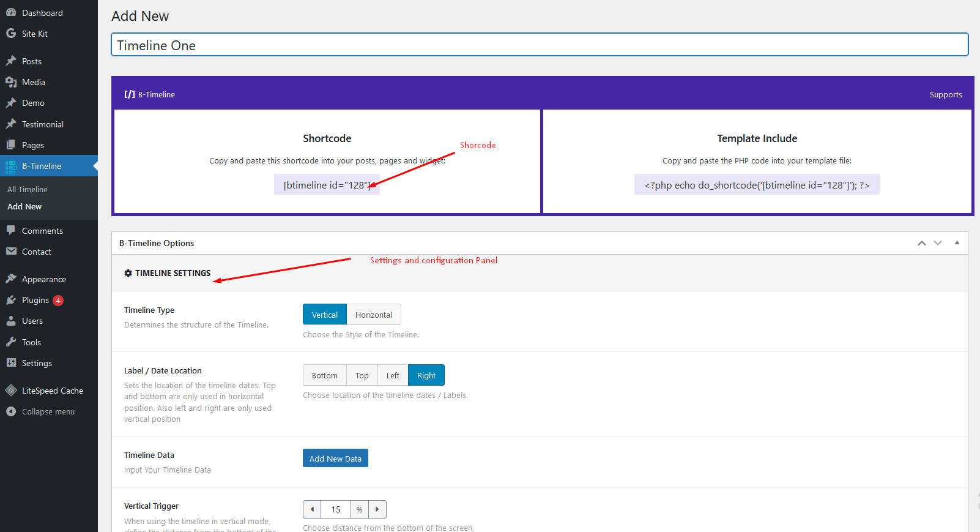The image size is (980, 532).
Task: Select Vertical timeline type
Action: click(325, 315)
